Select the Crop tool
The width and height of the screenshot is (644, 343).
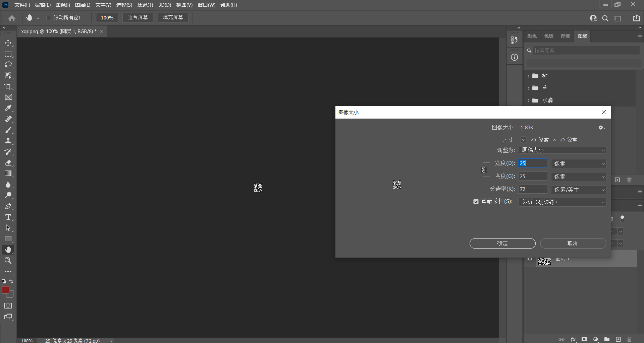coord(8,86)
